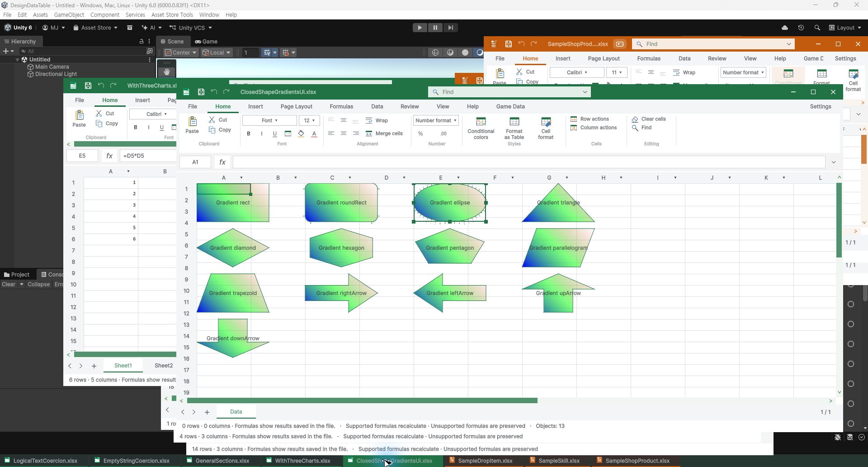Click the Conditional colors icon
868x467 pixels.
[481, 122]
